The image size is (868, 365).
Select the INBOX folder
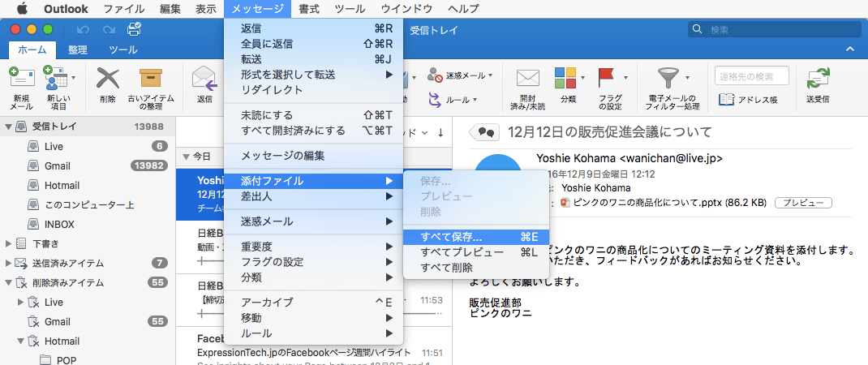click(88, 225)
